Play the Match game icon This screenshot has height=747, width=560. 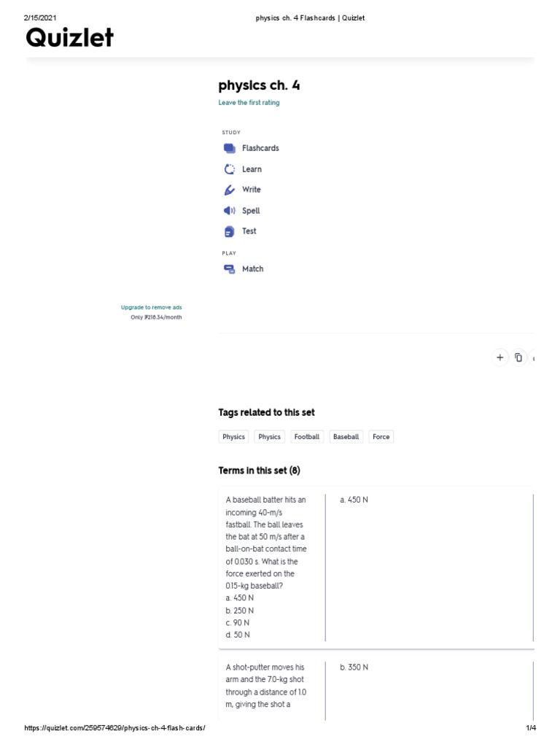230,269
